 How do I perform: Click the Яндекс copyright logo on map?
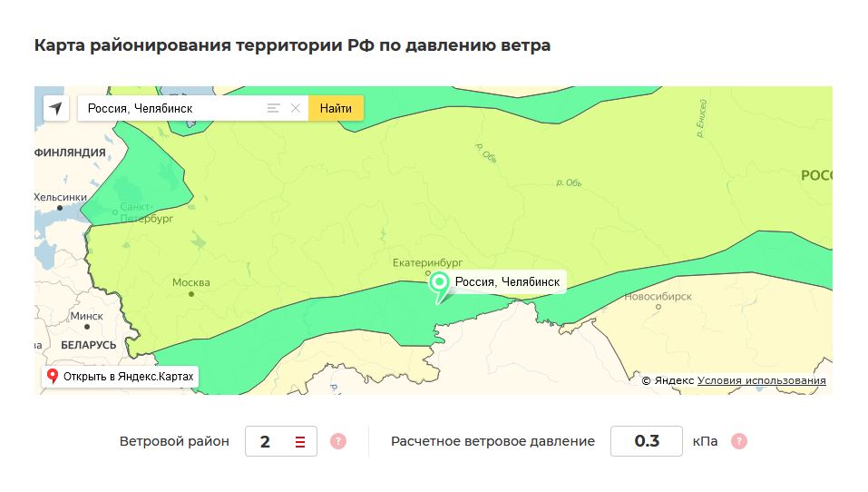pos(668,380)
